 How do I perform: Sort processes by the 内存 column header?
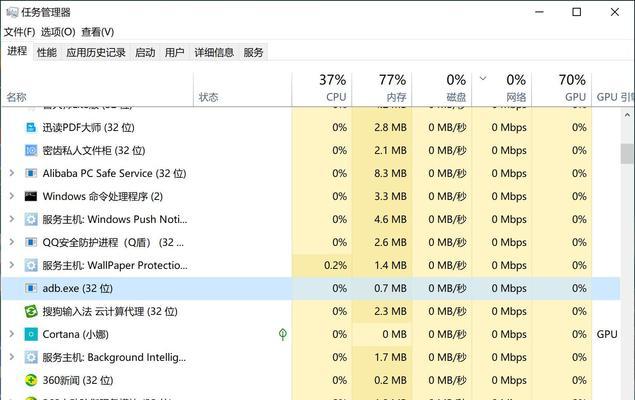point(382,89)
